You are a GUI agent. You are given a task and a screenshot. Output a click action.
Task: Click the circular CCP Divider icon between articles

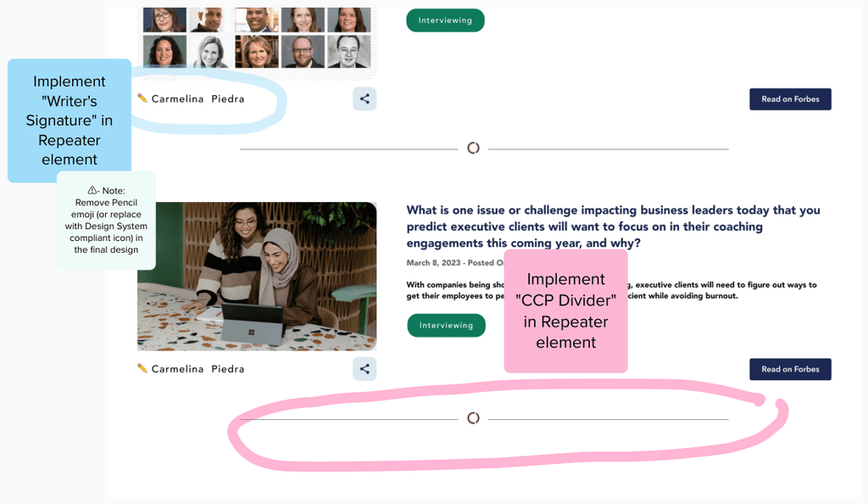coord(473,147)
